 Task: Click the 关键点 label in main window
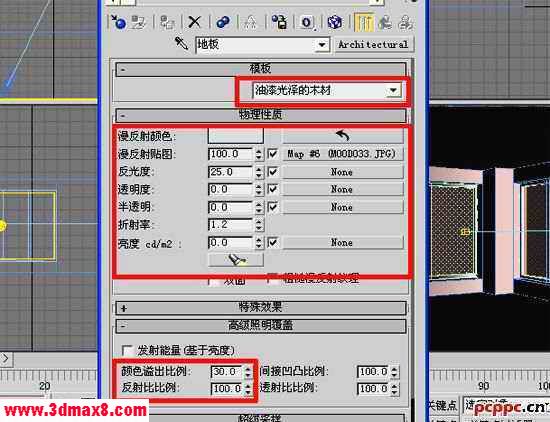(x=443, y=406)
